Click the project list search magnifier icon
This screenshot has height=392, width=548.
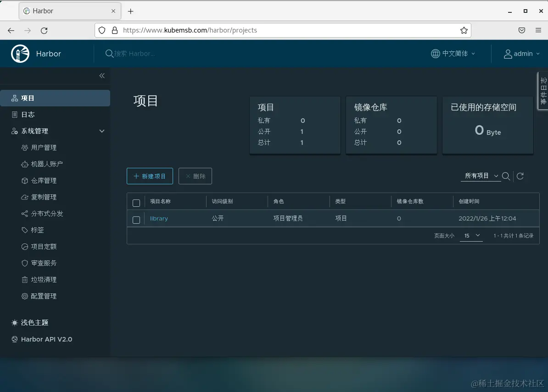point(506,176)
